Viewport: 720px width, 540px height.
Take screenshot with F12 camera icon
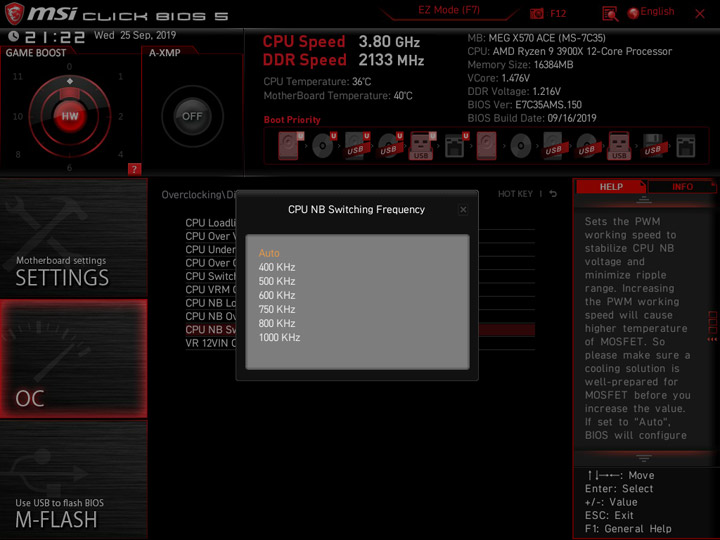537,14
